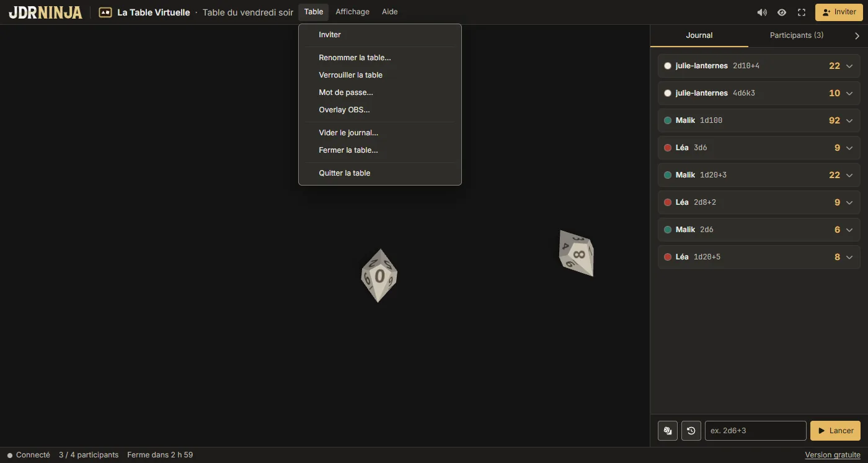Viewport: 868px width, 463px height.
Task: Select Fermer la table... menu entry
Action: [x=380, y=150]
